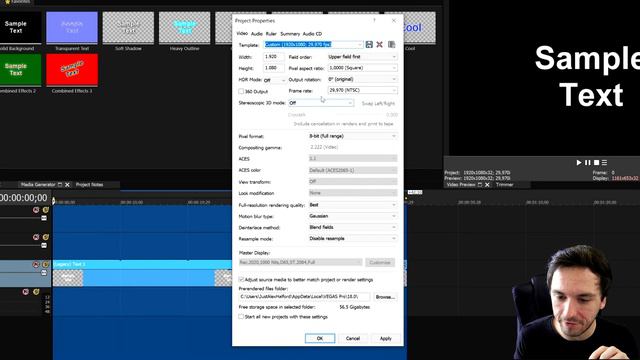Solo the bottom audio track
This screenshot has height=360, width=640.
pos(36,292)
